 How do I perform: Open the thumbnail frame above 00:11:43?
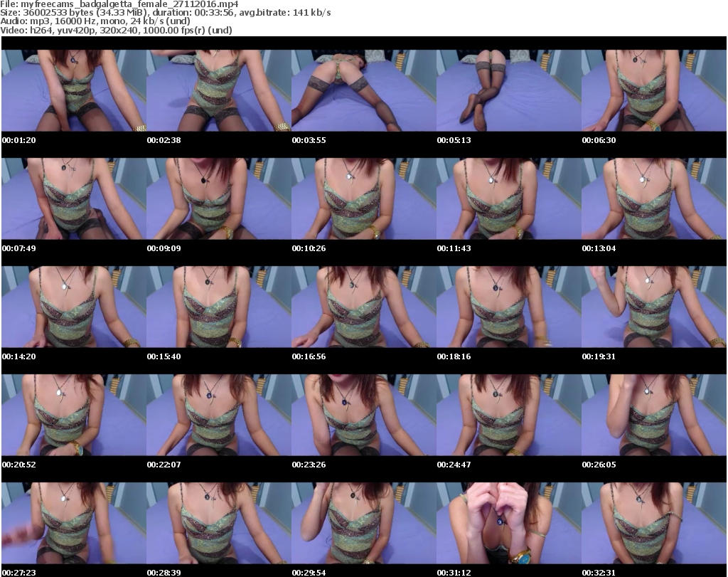point(509,198)
